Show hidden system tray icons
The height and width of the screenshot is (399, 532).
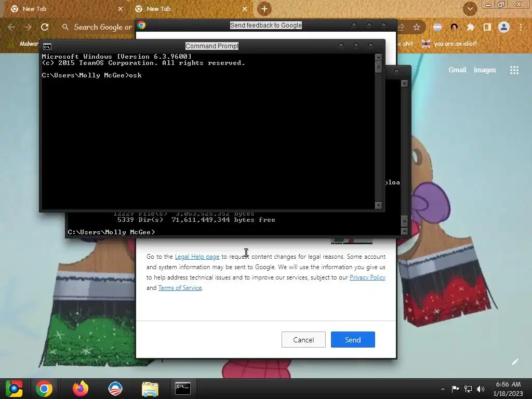[443, 389]
